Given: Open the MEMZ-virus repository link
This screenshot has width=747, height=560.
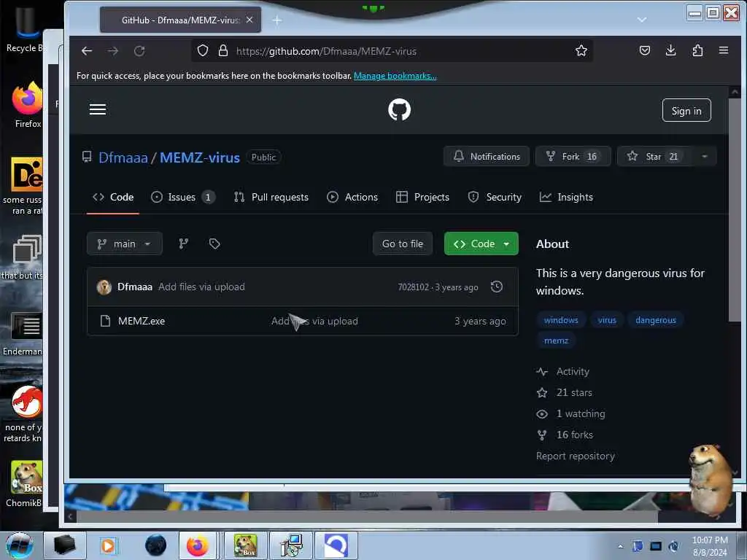Looking at the screenshot, I should pyautogui.click(x=200, y=157).
